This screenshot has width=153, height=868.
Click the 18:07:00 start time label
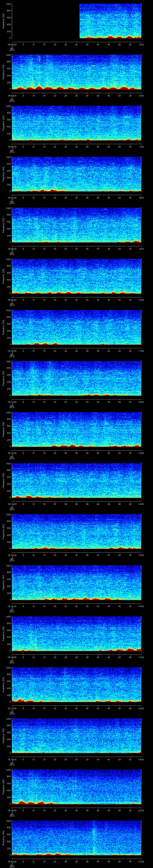[x=12, y=198]
